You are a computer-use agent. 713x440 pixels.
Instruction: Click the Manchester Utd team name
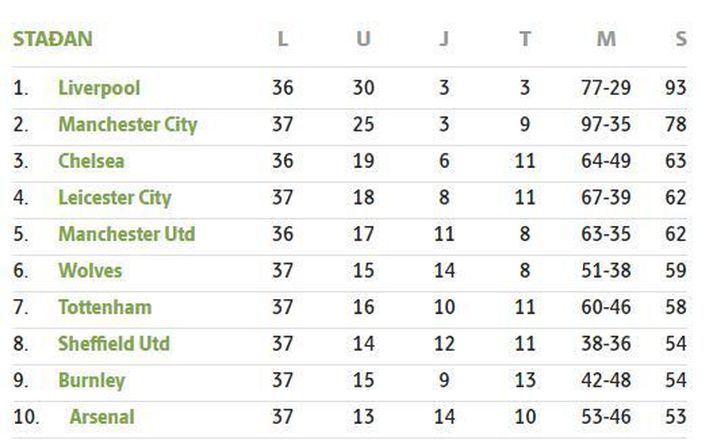pos(127,234)
